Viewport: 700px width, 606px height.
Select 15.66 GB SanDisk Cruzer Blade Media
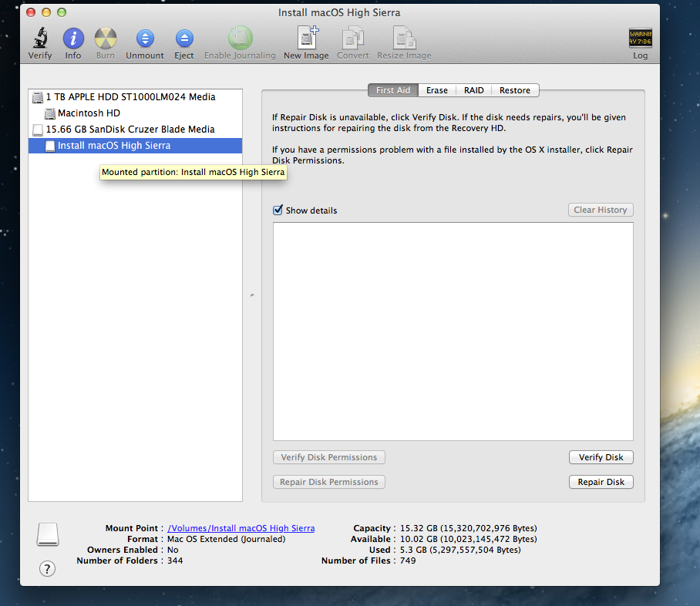[135, 129]
